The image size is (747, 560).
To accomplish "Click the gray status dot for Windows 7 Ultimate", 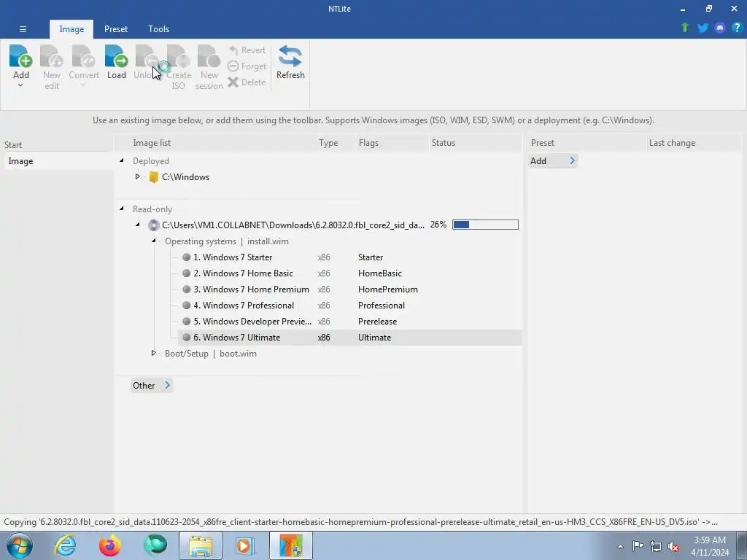I will 186,338.
